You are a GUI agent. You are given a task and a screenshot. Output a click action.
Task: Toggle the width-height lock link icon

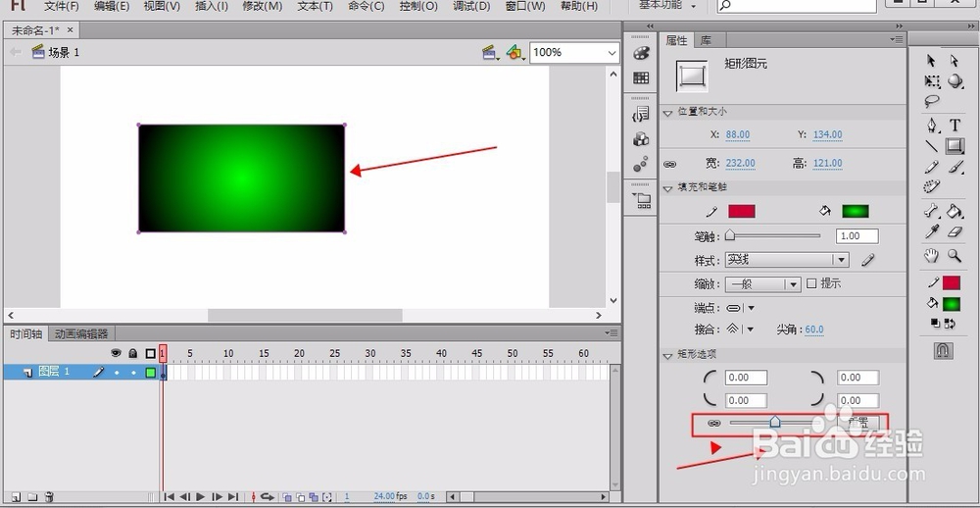tap(670, 164)
